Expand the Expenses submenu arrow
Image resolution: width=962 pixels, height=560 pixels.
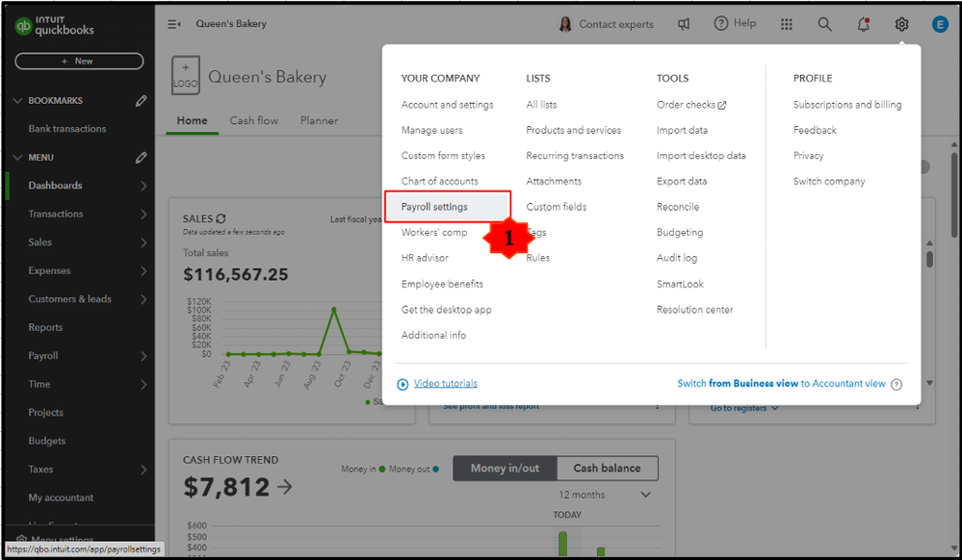pos(143,270)
